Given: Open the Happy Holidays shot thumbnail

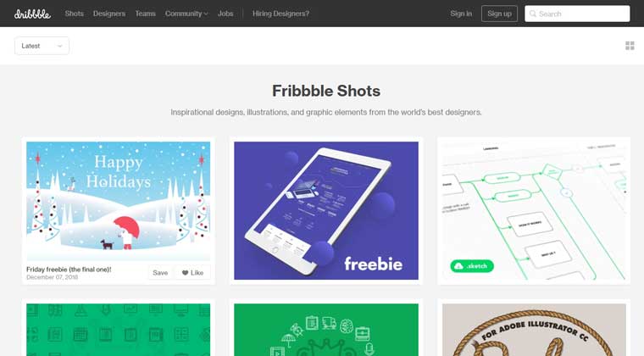Looking at the screenshot, I should tap(119, 201).
